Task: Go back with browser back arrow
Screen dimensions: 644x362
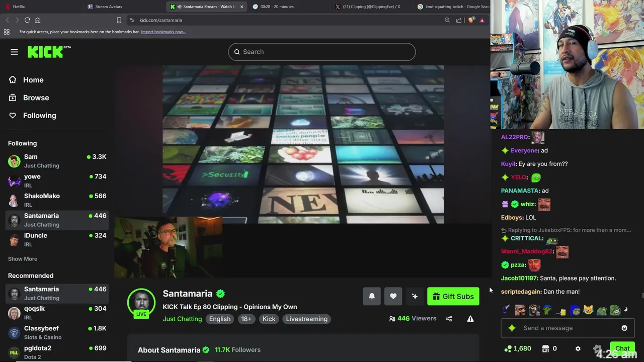Action: (x=7, y=20)
